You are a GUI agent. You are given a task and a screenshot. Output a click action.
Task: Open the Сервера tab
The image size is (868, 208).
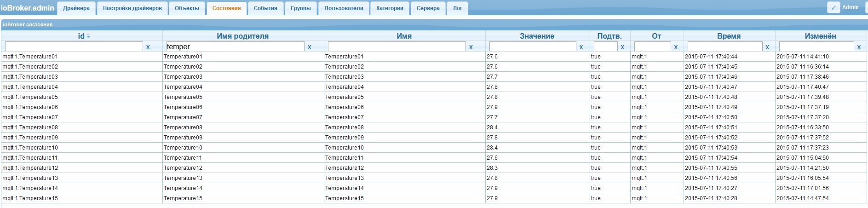pos(428,8)
